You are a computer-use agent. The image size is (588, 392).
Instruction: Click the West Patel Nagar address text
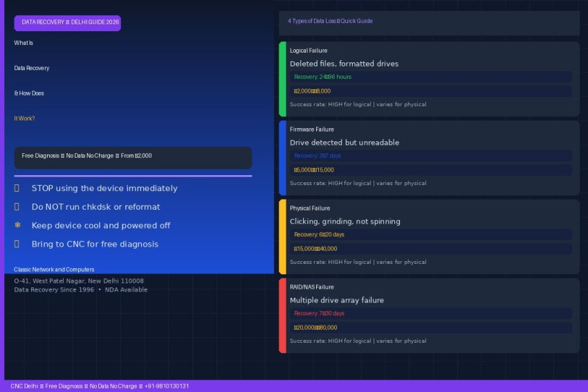[x=79, y=281]
